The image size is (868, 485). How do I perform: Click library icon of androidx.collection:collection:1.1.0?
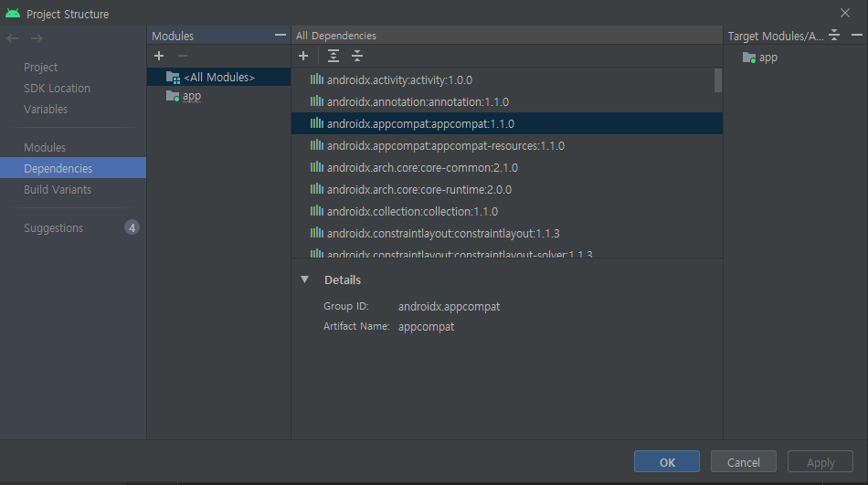click(x=317, y=212)
